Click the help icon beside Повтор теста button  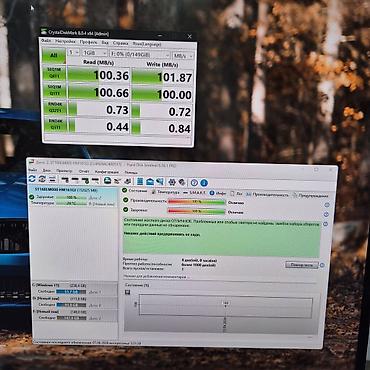pyautogui.click(x=322, y=265)
